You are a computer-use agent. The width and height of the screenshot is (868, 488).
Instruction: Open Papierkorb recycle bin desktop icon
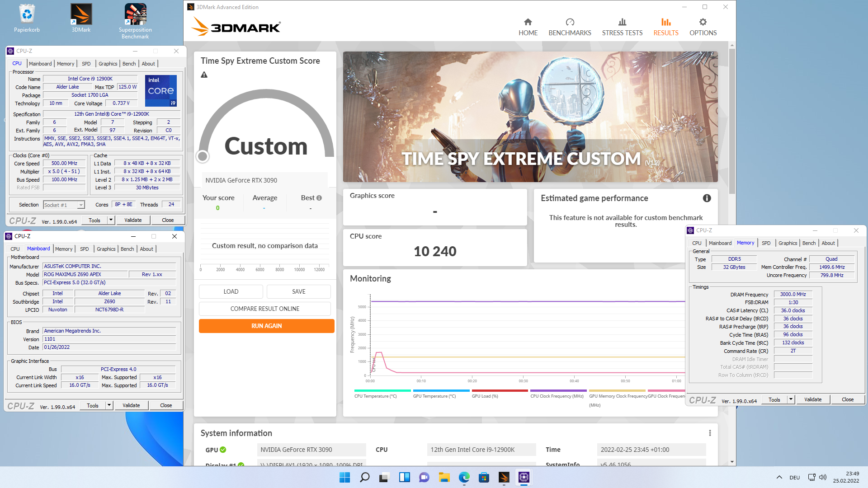point(27,18)
